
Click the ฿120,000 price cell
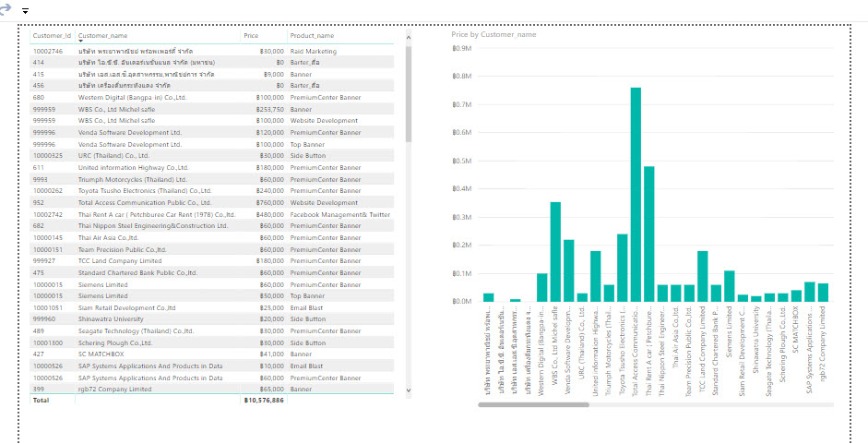tap(270, 133)
